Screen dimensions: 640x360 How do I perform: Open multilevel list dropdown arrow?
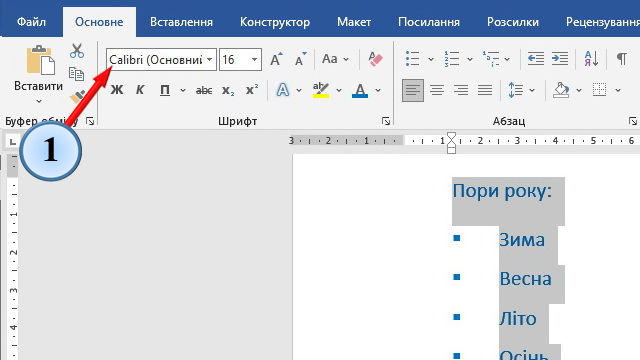[x=507, y=59]
